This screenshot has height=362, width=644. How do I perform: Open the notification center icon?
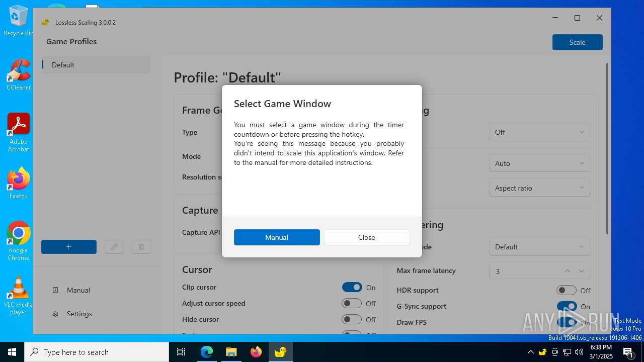pos(628,352)
